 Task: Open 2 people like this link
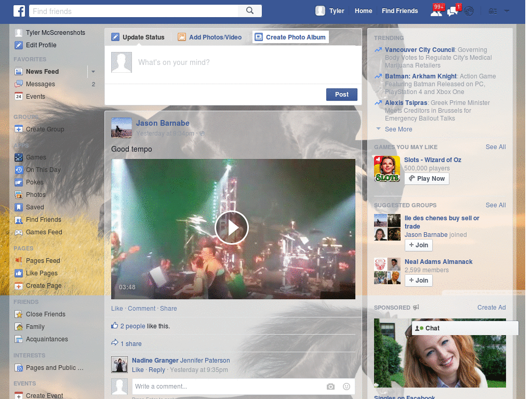(132, 326)
